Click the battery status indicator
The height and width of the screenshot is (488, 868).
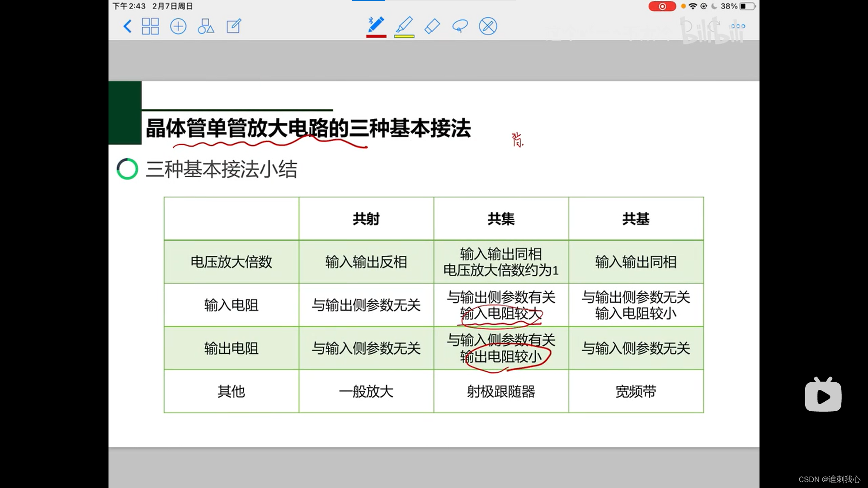[x=747, y=6]
